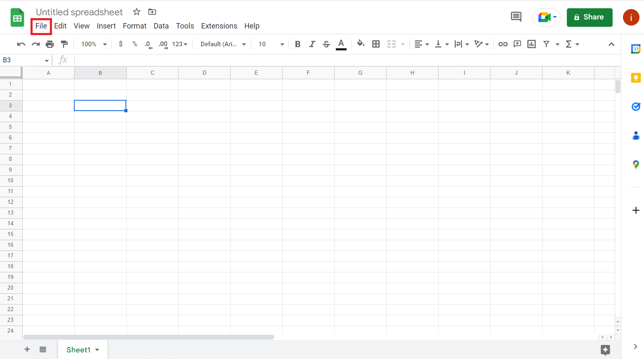
Task: Open the Insert menu
Action: tap(106, 26)
